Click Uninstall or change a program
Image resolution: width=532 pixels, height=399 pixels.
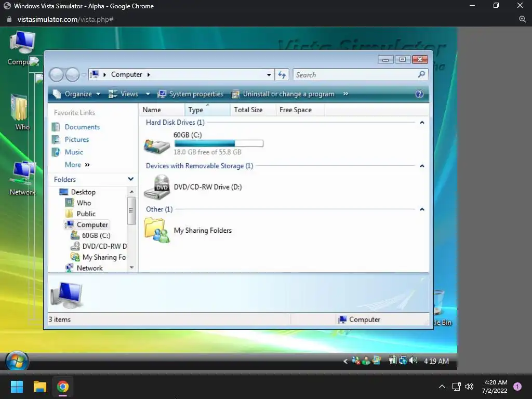pos(283,94)
